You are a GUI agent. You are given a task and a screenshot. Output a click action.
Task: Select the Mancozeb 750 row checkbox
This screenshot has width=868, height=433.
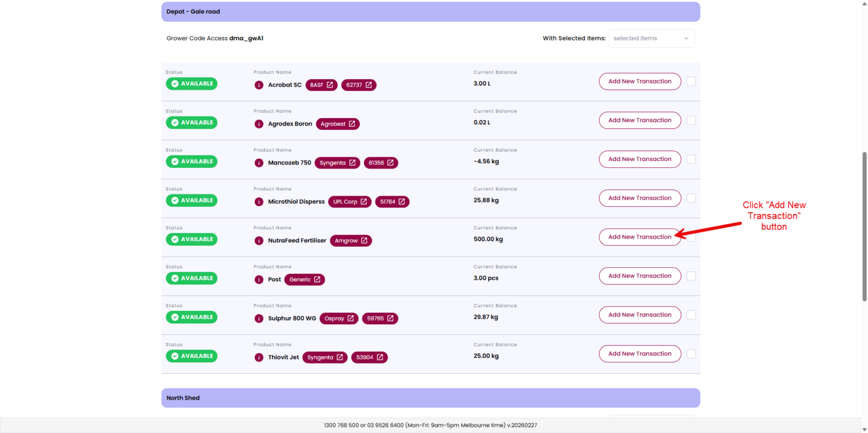691,159
